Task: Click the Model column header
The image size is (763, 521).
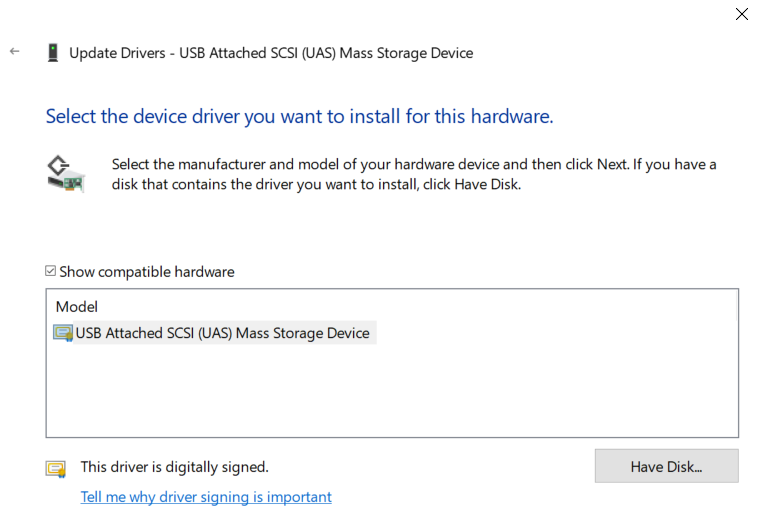Action: [x=77, y=307]
